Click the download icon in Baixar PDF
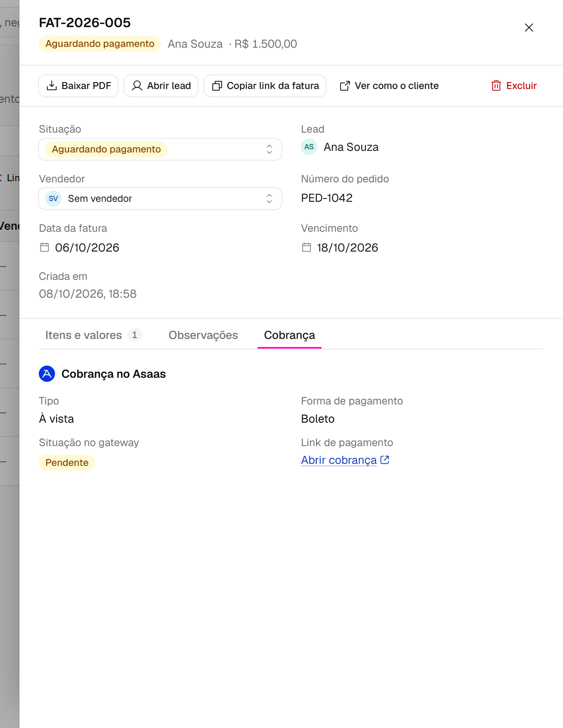This screenshot has height=728, width=563. (x=52, y=86)
